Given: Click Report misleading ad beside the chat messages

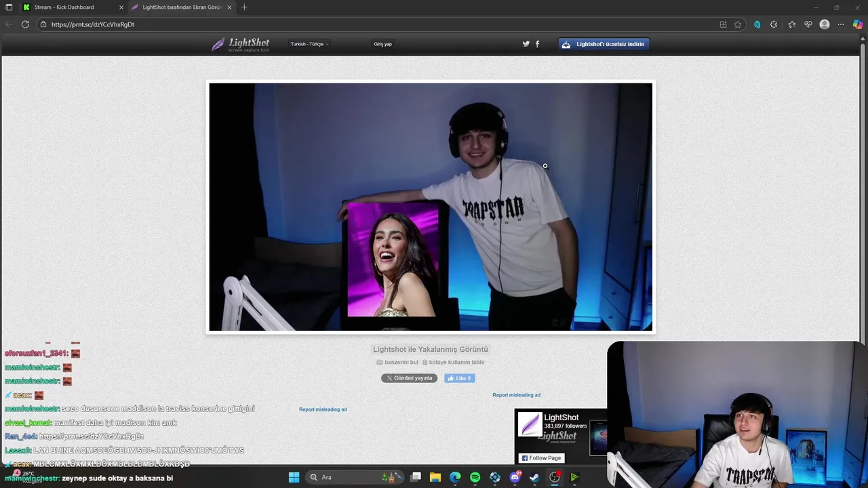Looking at the screenshot, I should (323, 409).
